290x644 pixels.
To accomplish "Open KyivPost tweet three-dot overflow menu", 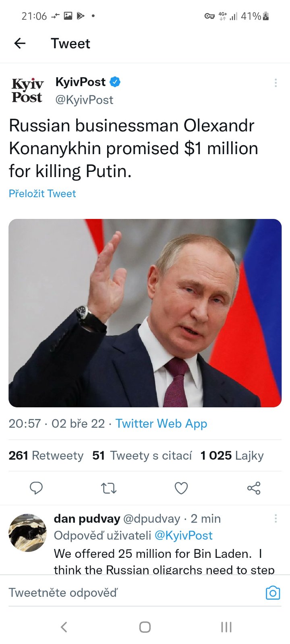I will 275,83.
